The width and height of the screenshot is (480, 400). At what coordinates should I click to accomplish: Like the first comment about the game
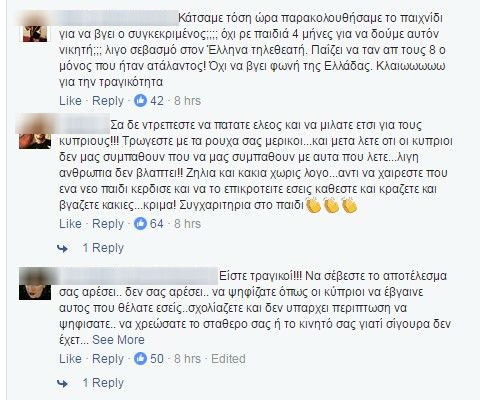[x=70, y=101]
